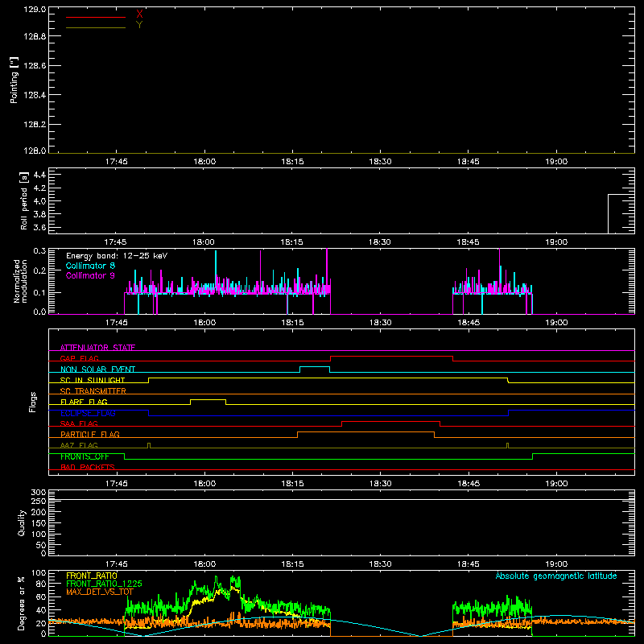Click the Roll period [s] axis title
The image size is (644, 644).
pos(24,200)
